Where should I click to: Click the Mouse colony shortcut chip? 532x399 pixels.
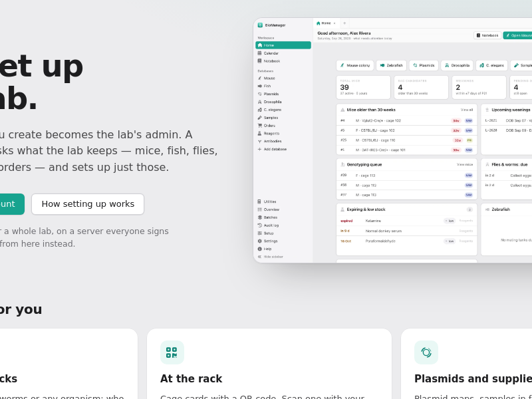(355, 65)
